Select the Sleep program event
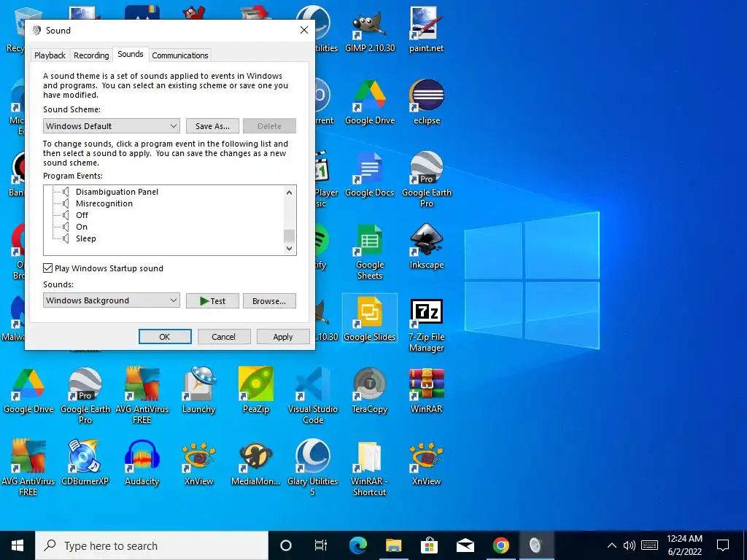747x560 pixels. 86,238
